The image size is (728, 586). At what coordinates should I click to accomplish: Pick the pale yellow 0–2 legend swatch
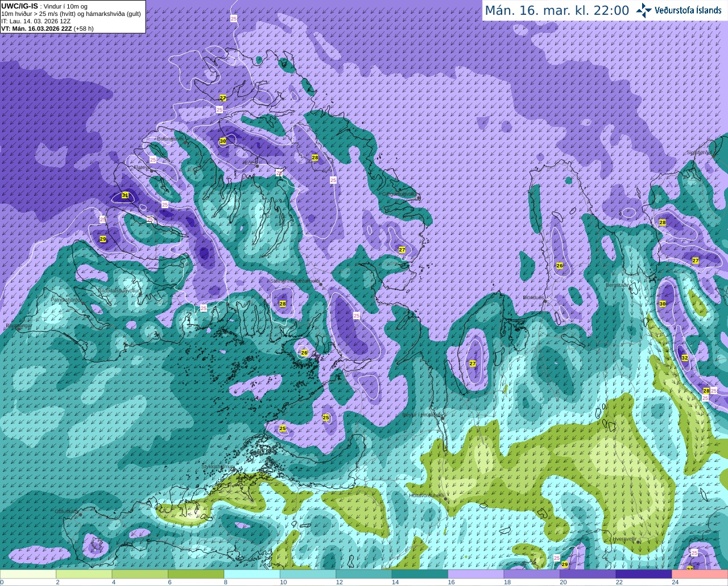(28, 574)
